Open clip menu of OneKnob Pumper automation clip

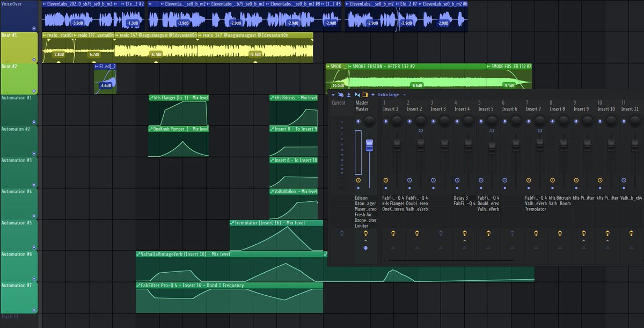coord(151,129)
